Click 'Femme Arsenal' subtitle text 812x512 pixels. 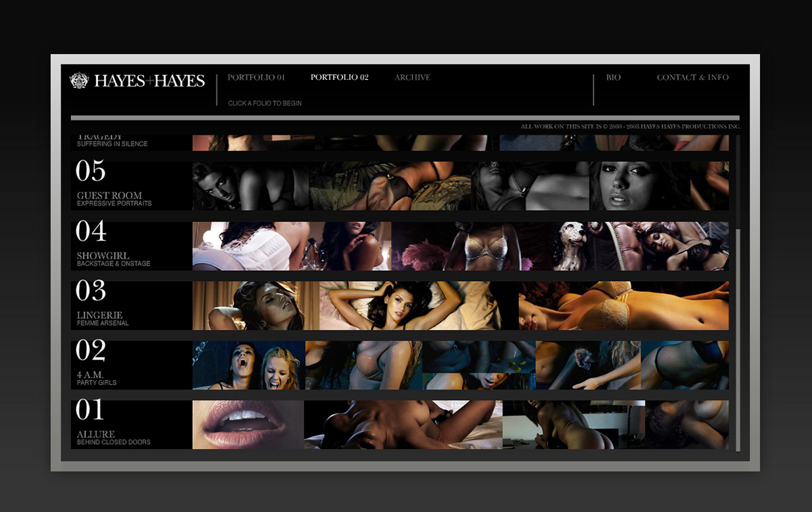pos(103,323)
